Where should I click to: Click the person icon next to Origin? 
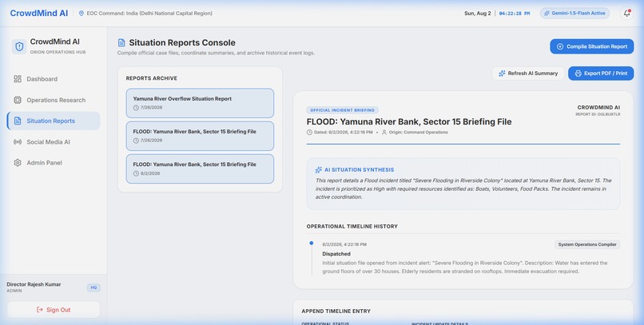[x=384, y=132]
